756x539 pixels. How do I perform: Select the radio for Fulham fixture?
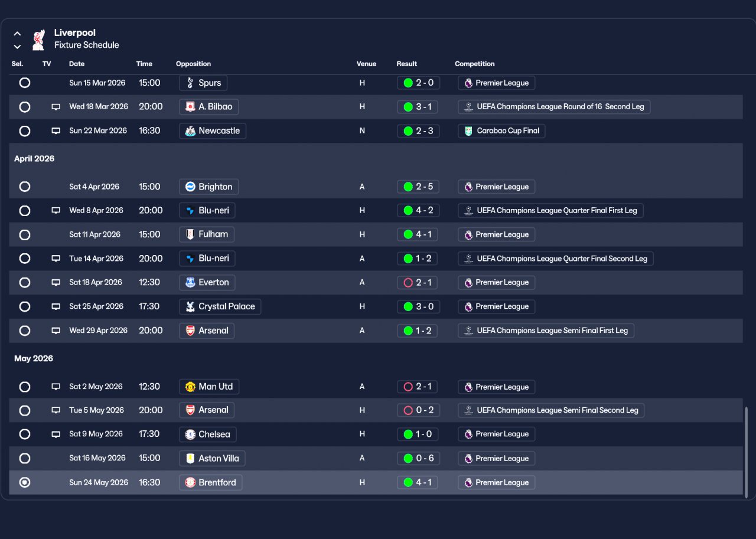click(25, 234)
